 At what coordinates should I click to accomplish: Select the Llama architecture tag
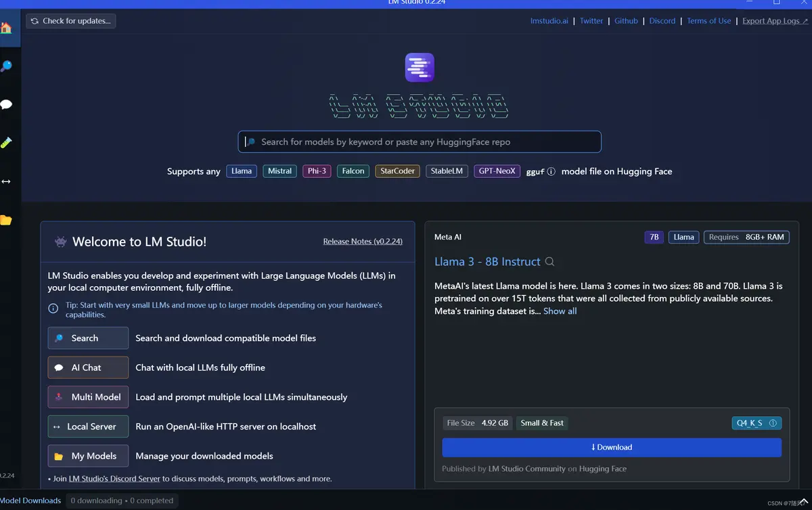point(242,171)
